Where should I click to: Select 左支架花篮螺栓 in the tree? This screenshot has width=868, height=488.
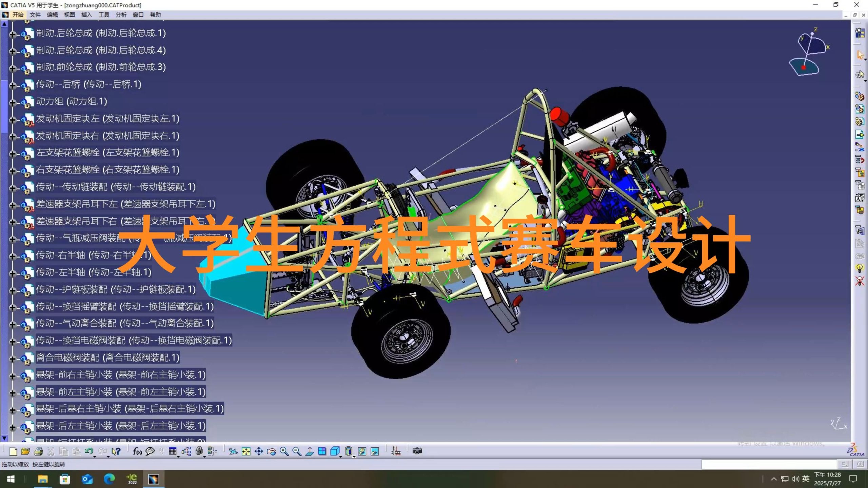(107, 152)
